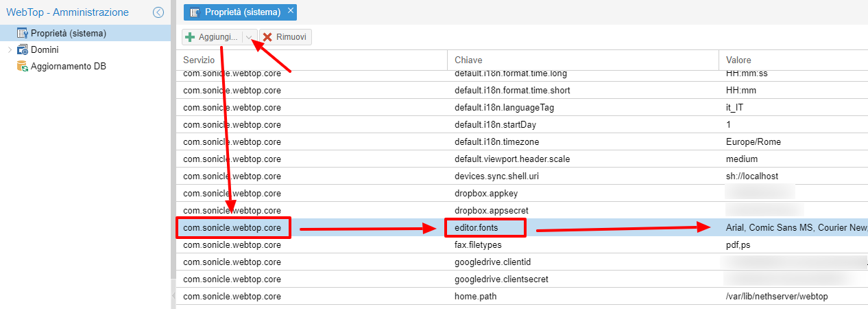The height and width of the screenshot is (309, 868).
Task: Select Proprietà (sistema) in the tree
Action: pyautogui.click(x=85, y=33)
